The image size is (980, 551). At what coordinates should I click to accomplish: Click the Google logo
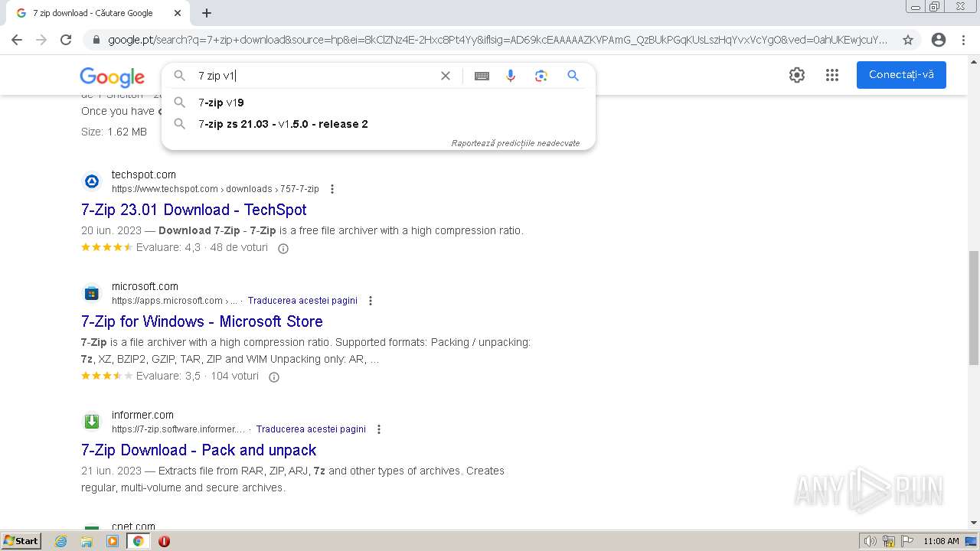[x=112, y=77]
